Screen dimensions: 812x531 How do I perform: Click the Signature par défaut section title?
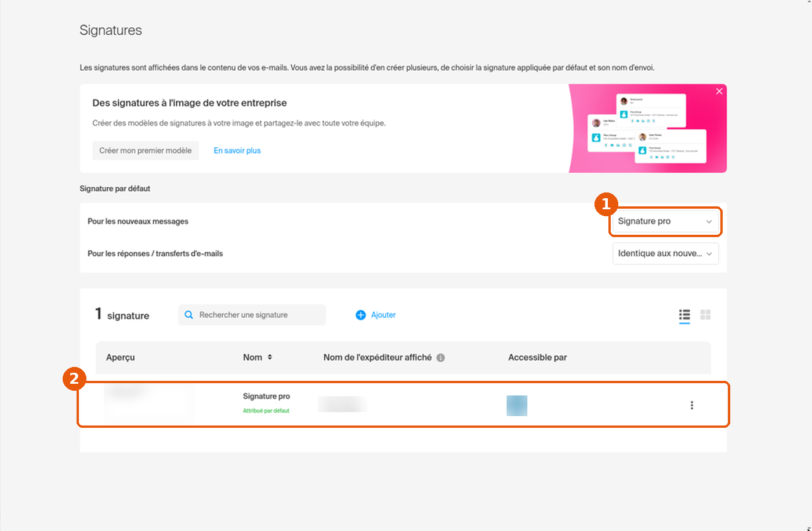[115, 189]
